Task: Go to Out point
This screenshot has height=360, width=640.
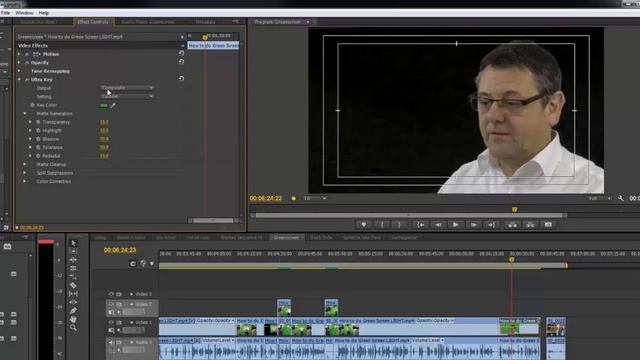Action: tap(491, 224)
